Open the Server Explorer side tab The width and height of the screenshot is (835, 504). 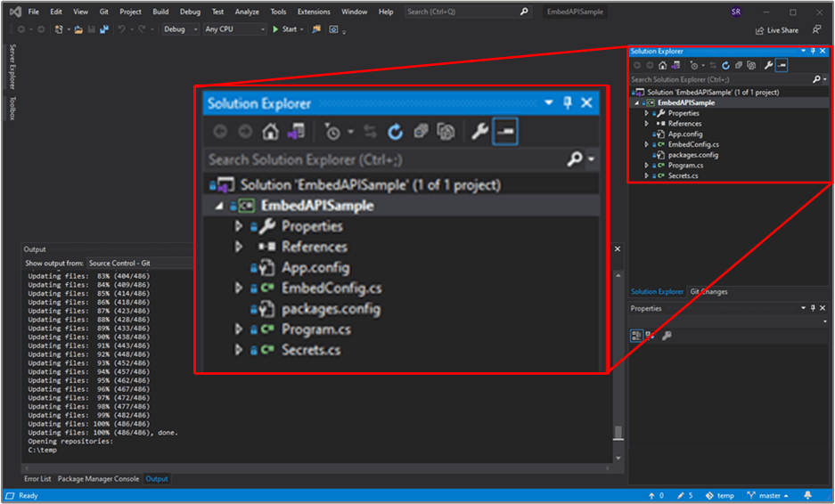pyautogui.click(x=12, y=67)
